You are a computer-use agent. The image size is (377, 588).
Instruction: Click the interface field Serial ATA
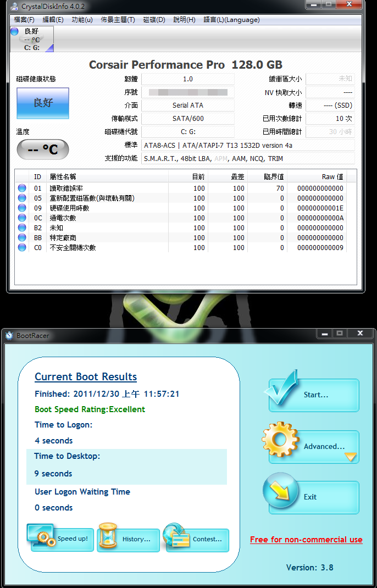pos(188,106)
